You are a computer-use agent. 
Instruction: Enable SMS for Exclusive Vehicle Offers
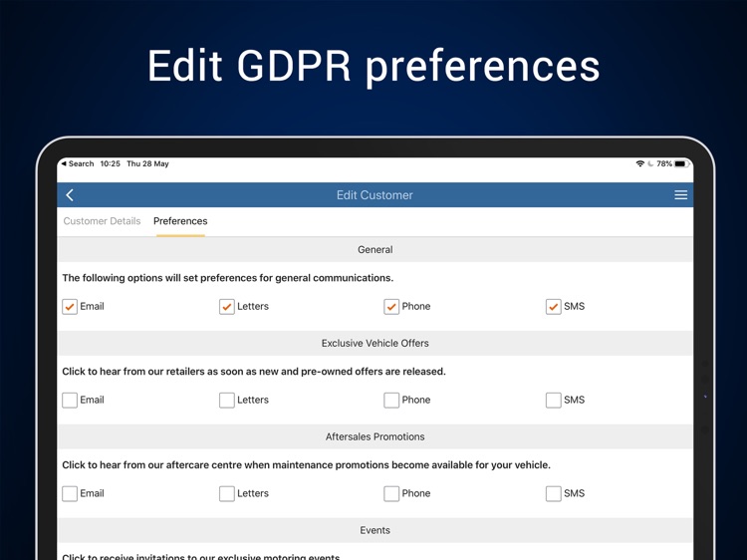coord(553,400)
